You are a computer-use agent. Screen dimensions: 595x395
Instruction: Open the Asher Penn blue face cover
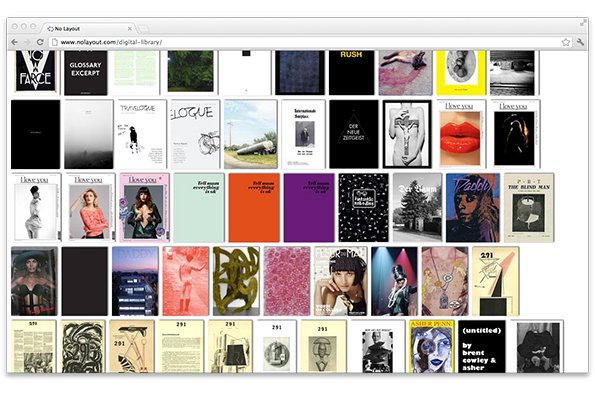pos(432,346)
